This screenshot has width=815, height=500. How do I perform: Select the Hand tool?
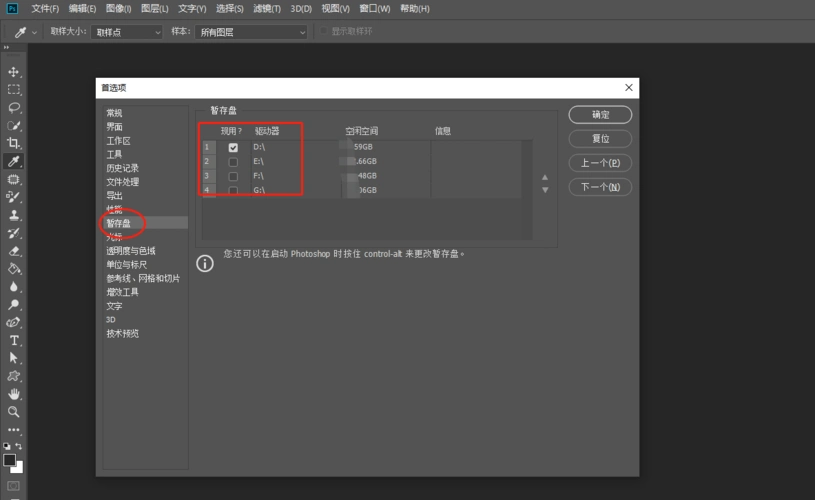tap(14, 394)
